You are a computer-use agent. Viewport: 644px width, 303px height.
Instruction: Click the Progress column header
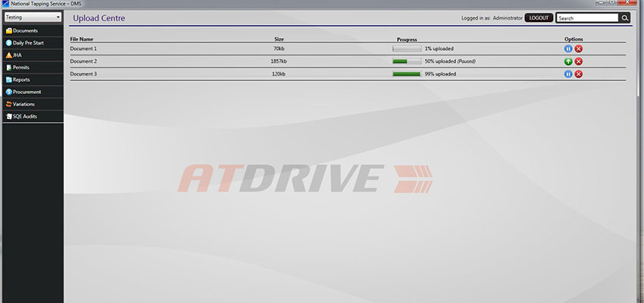(x=407, y=40)
